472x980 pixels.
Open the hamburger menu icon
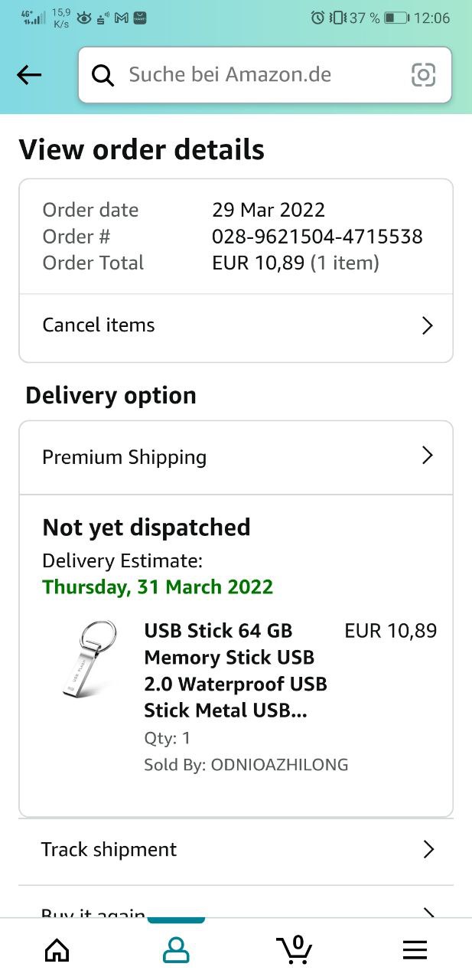click(x=415, y=950)
